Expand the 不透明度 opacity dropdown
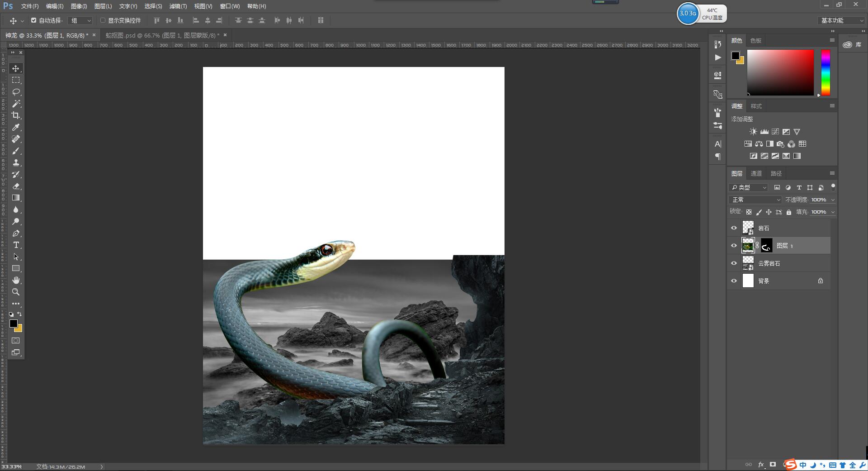The width and height of the screenshot is (868, 471). 833,200
